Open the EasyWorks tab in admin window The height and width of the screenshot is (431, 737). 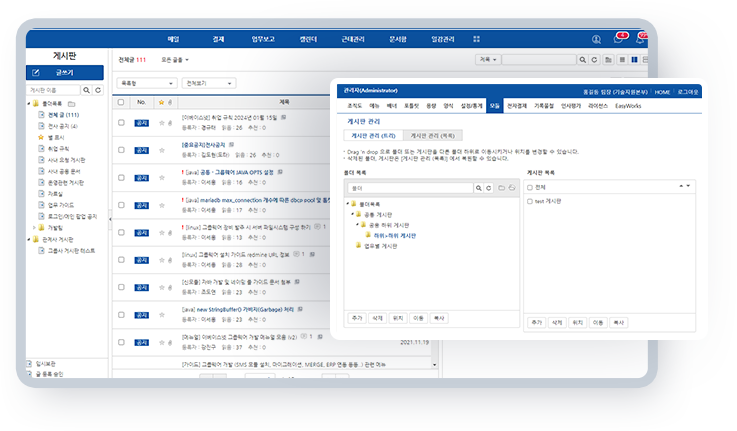[x=628, y=106]
